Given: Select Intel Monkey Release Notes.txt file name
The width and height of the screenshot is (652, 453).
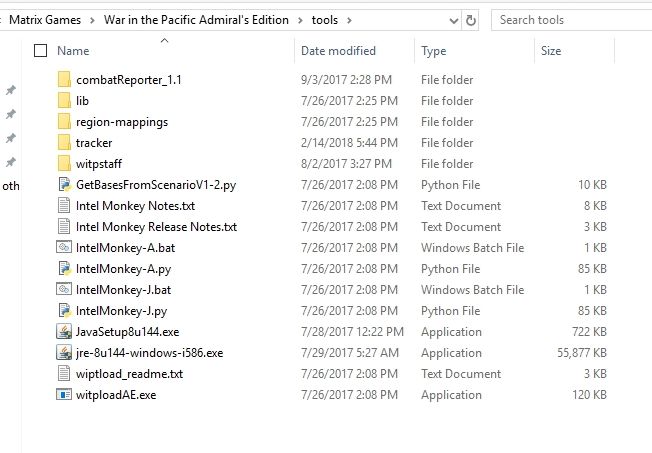Looking at the screenshot, I should (156, 227).
